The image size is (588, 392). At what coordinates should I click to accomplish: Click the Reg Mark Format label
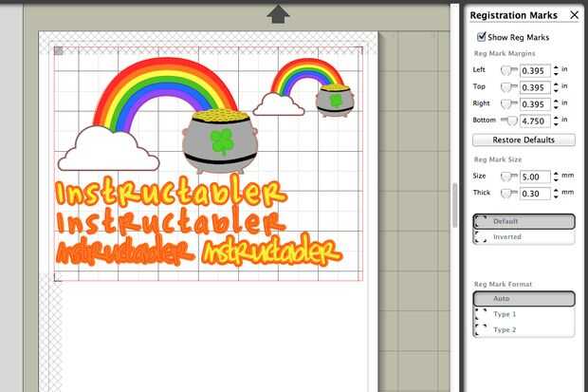point(503,284)
